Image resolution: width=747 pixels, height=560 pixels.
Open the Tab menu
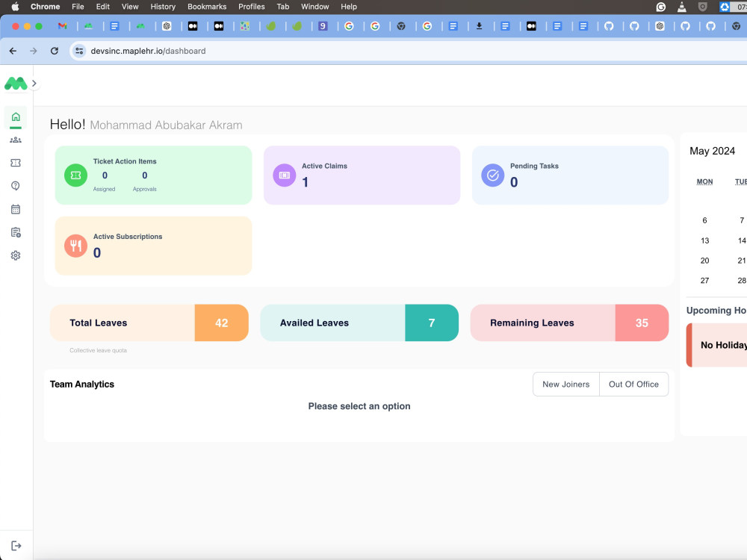[x=283, y=7]
